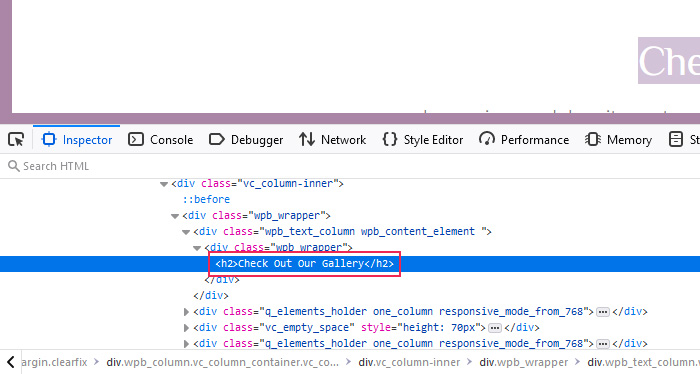
Task: Collapse the vc_column-inner div node
Action: point(163,184)
